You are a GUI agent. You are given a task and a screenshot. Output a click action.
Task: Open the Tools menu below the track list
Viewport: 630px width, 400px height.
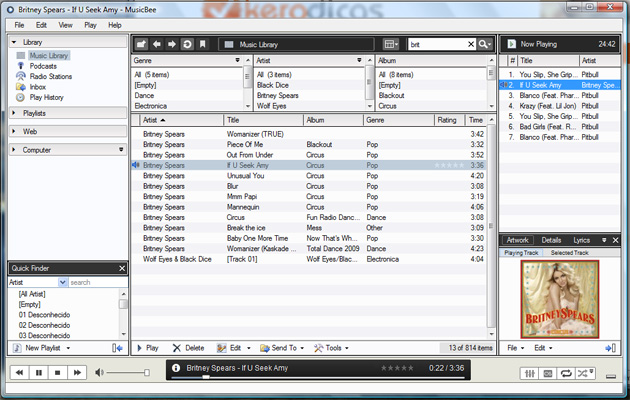pos(331,348)
